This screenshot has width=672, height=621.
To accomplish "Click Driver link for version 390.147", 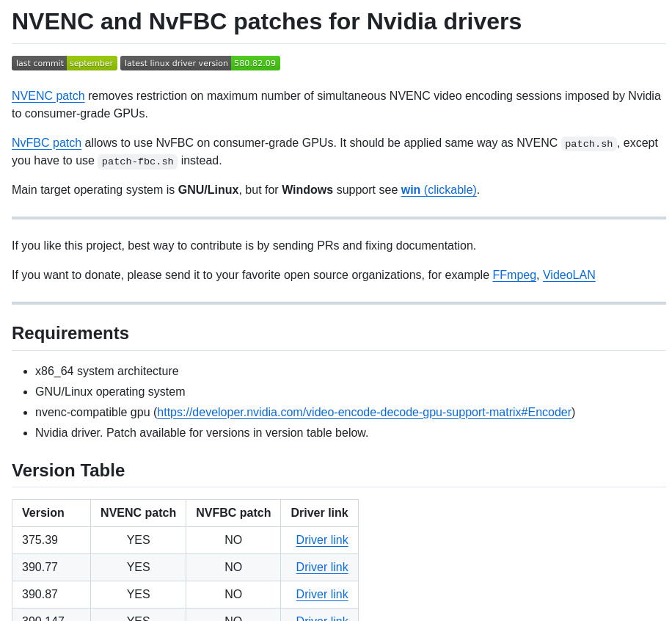I will tap(322, 618).
